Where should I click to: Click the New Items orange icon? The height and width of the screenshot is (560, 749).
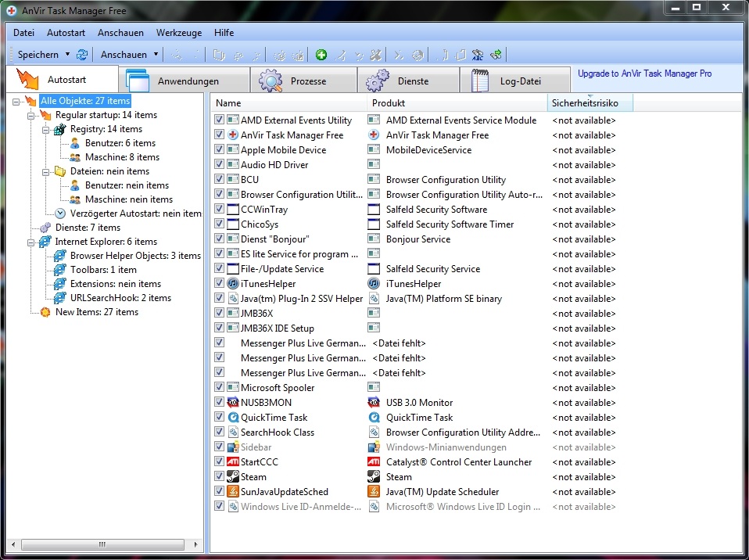[x=45, y=312]
